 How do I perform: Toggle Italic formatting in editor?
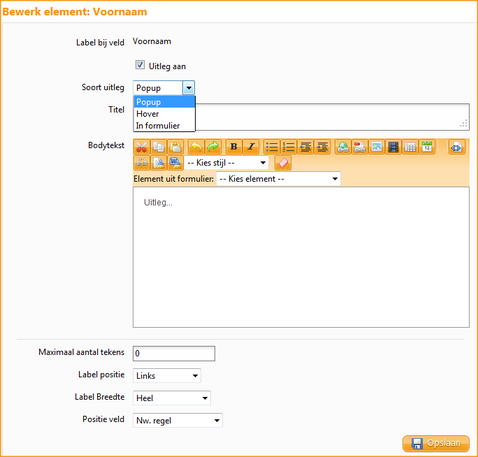pos(251,147)
